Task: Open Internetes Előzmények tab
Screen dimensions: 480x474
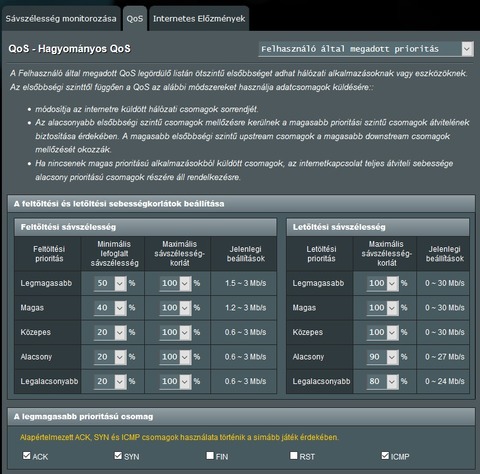Action: click(199, 19)
